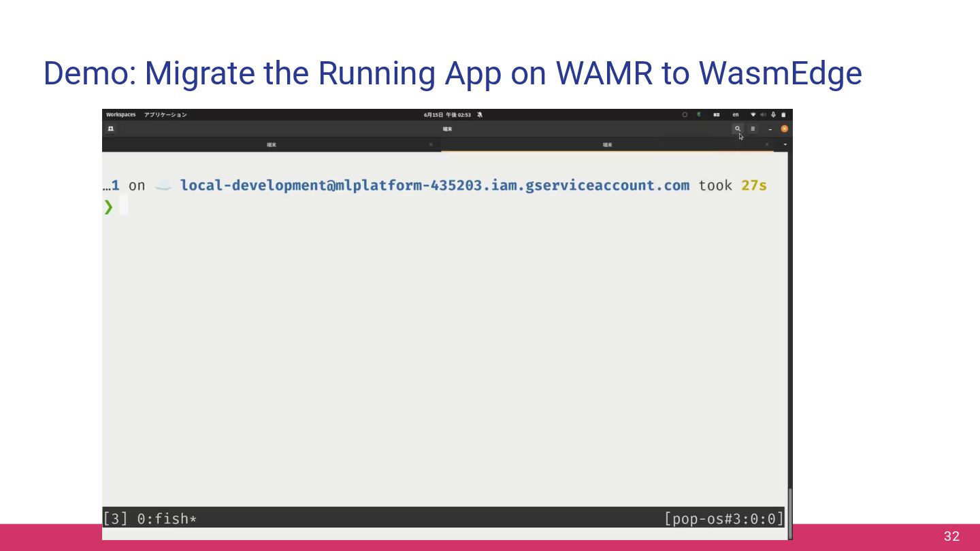Expand the tab list dropdown arrow
980x551 pixels.
[x=785, y=145]
